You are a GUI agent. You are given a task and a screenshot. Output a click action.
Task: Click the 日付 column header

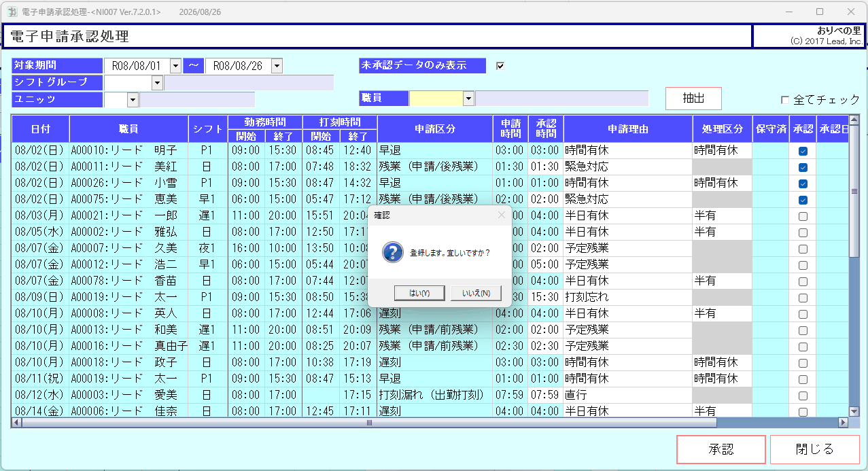coord(41,128)
